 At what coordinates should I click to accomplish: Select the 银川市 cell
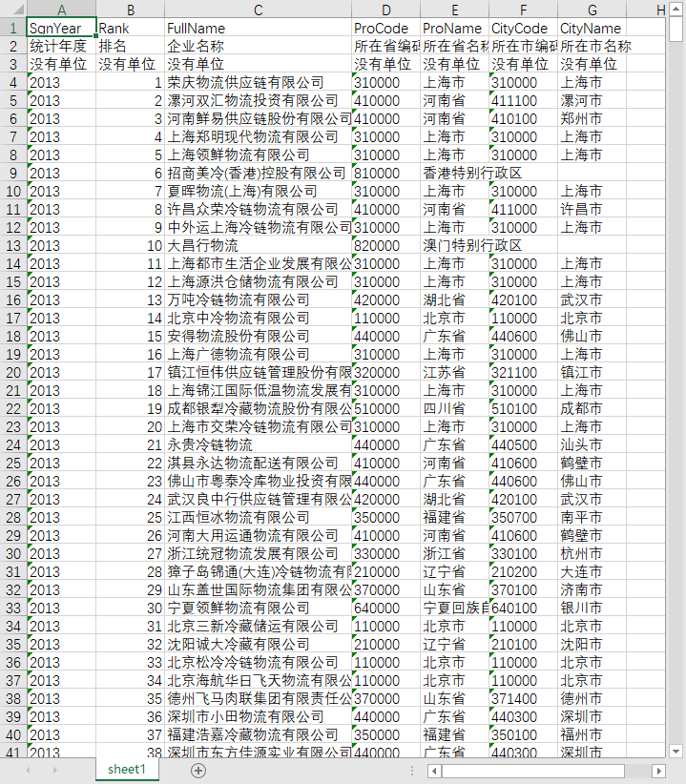point(592,608)
